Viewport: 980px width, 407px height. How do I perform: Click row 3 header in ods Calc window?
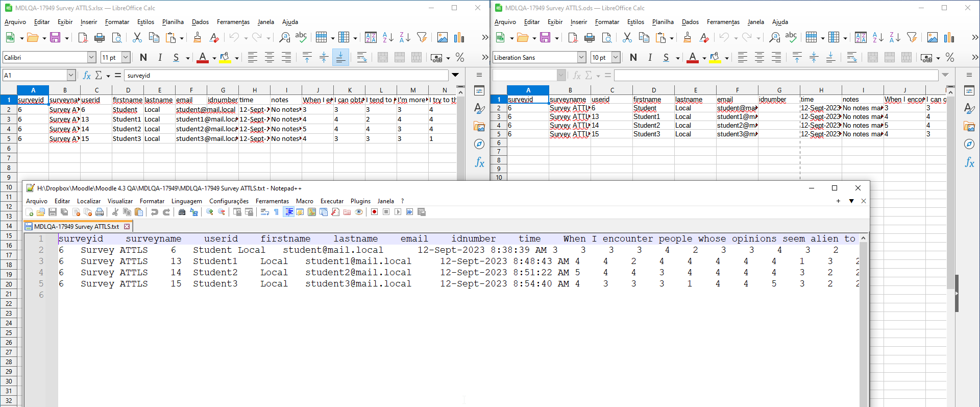pos(499,116)
